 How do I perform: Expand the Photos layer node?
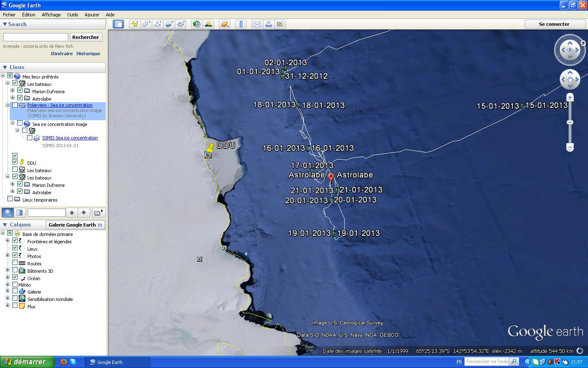7,256
